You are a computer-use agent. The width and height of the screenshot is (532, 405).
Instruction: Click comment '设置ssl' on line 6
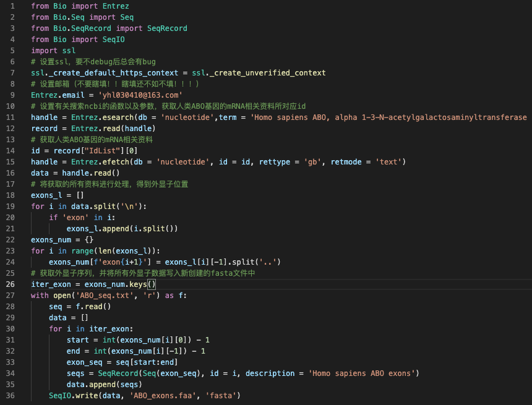click(93, 62)
